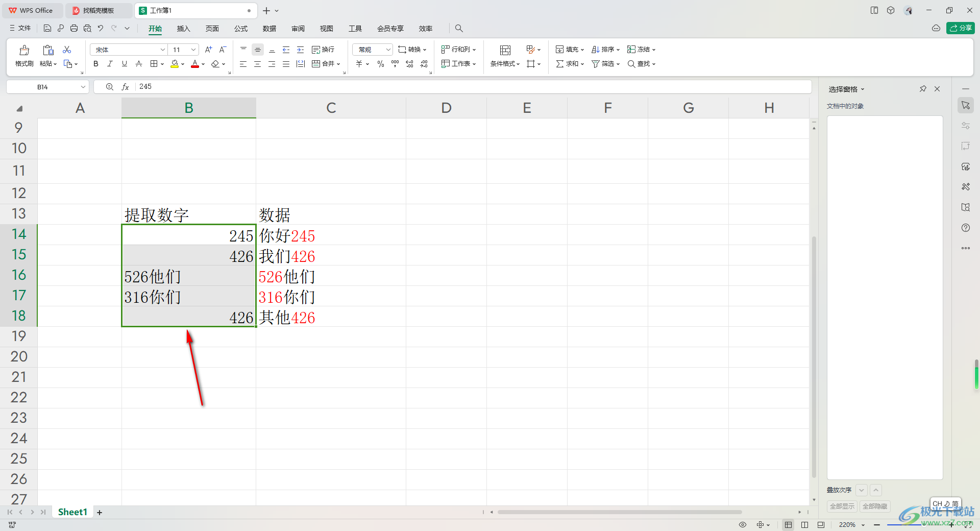Apply the yellow fill color
The height and width of the screenshot is (531, 980).
(x=175, y=64)
